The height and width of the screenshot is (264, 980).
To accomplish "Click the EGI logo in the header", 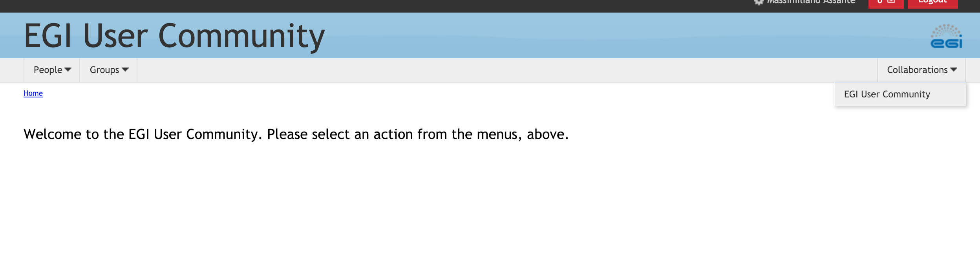I will coord(946,37).
